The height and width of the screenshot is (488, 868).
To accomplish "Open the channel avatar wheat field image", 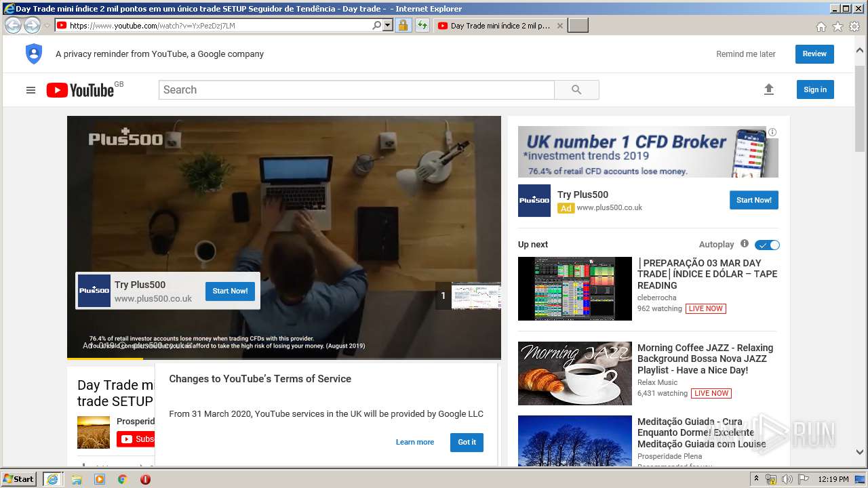I will pos(94,432).
